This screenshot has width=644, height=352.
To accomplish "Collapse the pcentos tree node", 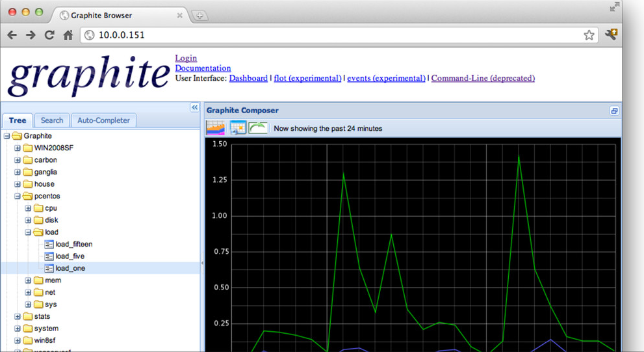I will 18,196.
